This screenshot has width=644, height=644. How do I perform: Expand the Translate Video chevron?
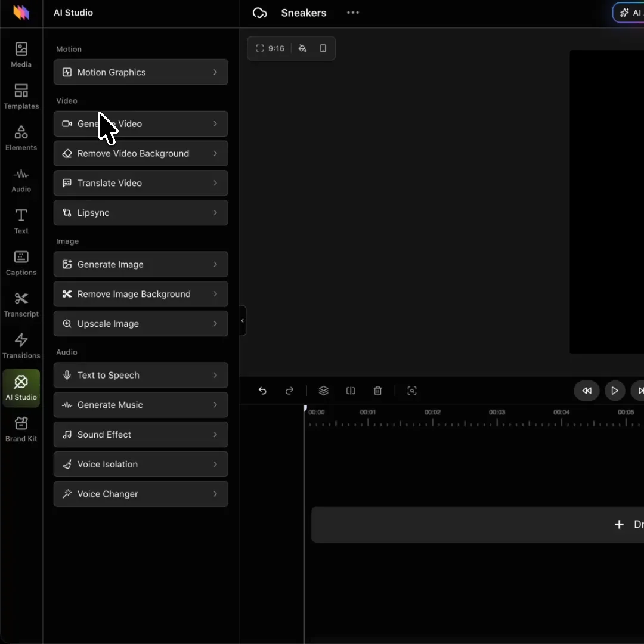(x=215, y=183)
